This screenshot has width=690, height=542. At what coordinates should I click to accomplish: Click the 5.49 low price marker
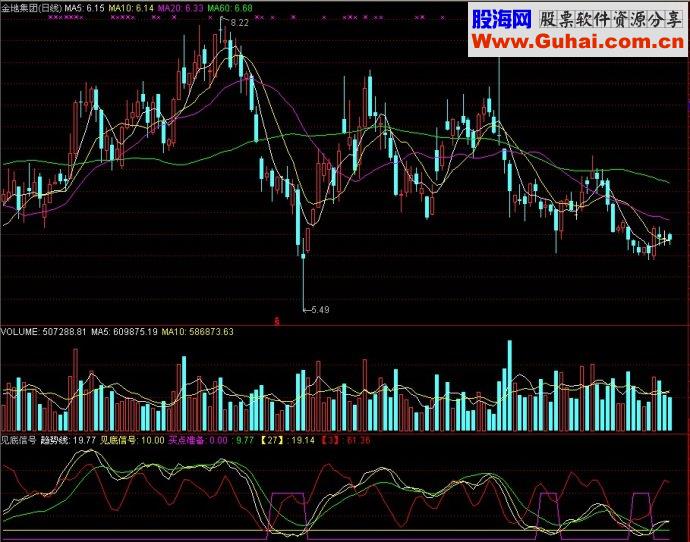tap(320, 310)
